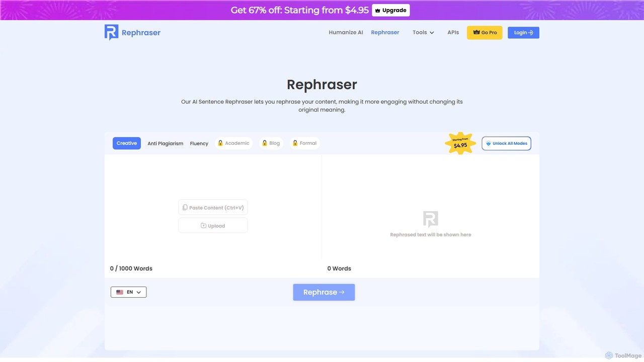Switch to Anti Plagiarism mode
Image resolution: width=644 pixels, height=362 pixels.
tap(166, 143)
